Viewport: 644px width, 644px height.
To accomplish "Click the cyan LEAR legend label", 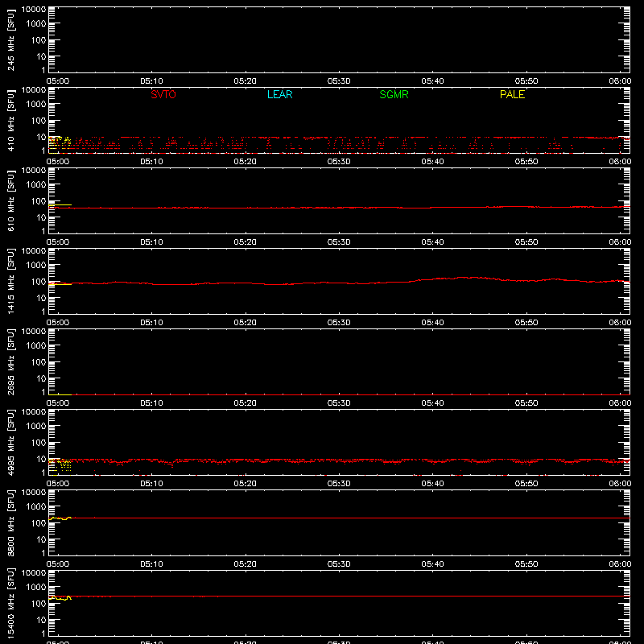I will pos(279,94).
